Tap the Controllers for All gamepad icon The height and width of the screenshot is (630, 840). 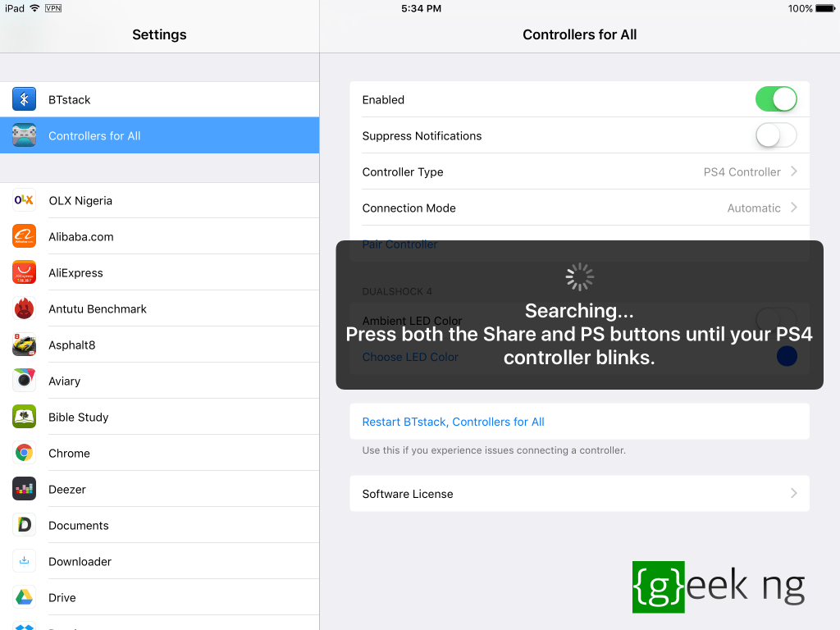click(x=24, y=135)
